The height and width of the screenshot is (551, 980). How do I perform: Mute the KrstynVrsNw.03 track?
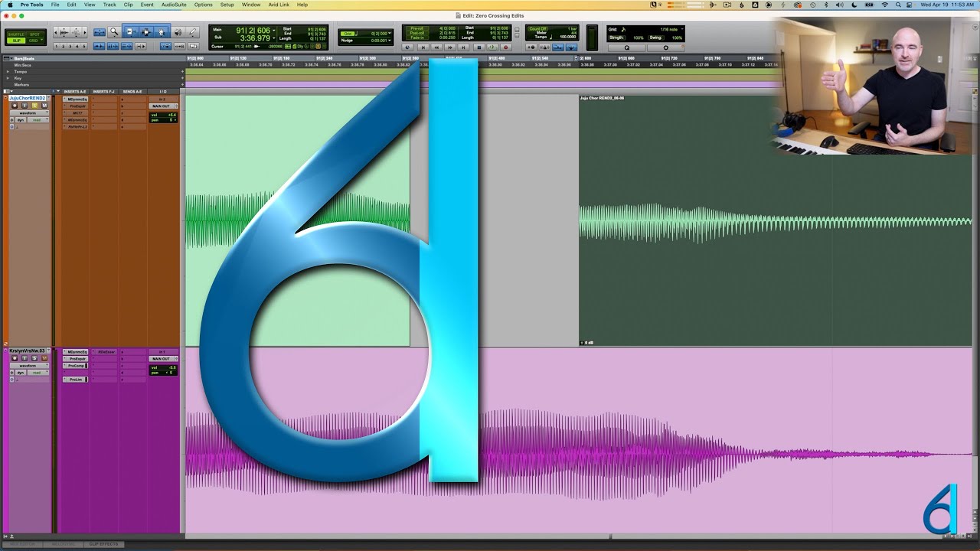pyautogui.click(x=44, y=358)
